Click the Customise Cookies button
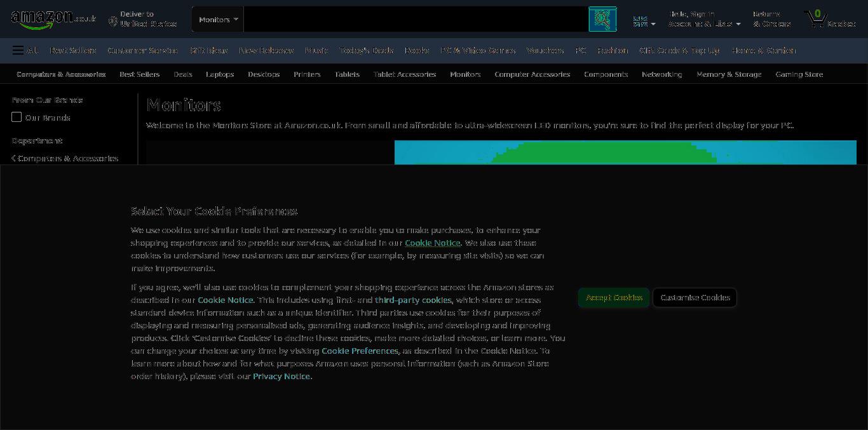The height and width of the screenshot is (430, 868). [695, 297]
